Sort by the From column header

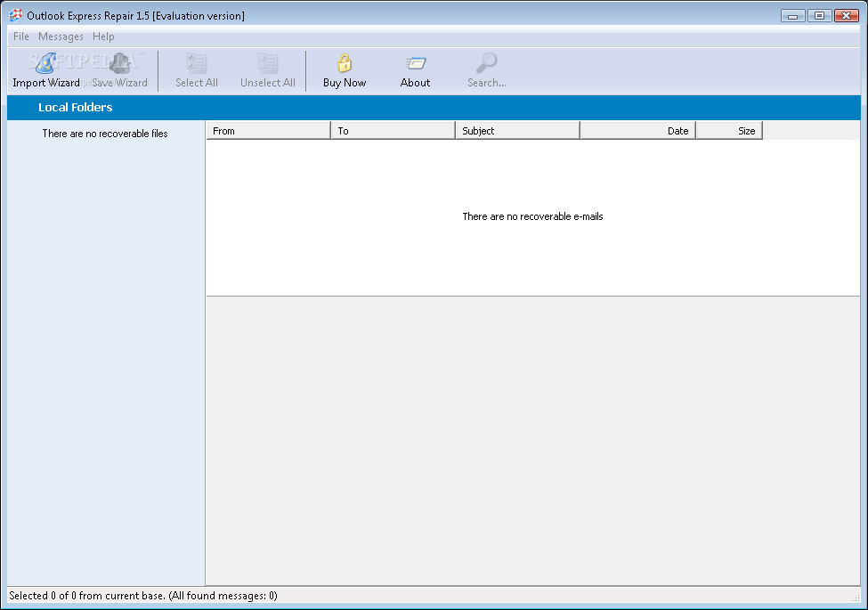pyautogui.click(x=269, y=131)
